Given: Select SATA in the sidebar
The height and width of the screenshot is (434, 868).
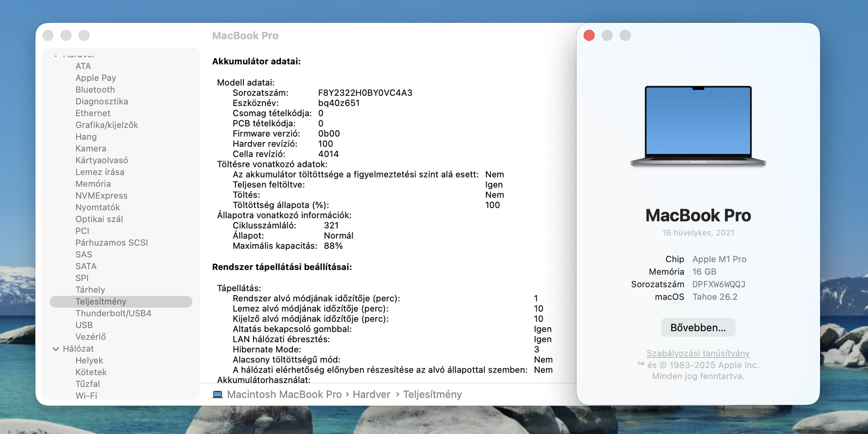Looking at the screenshot, I should (86, 267).
